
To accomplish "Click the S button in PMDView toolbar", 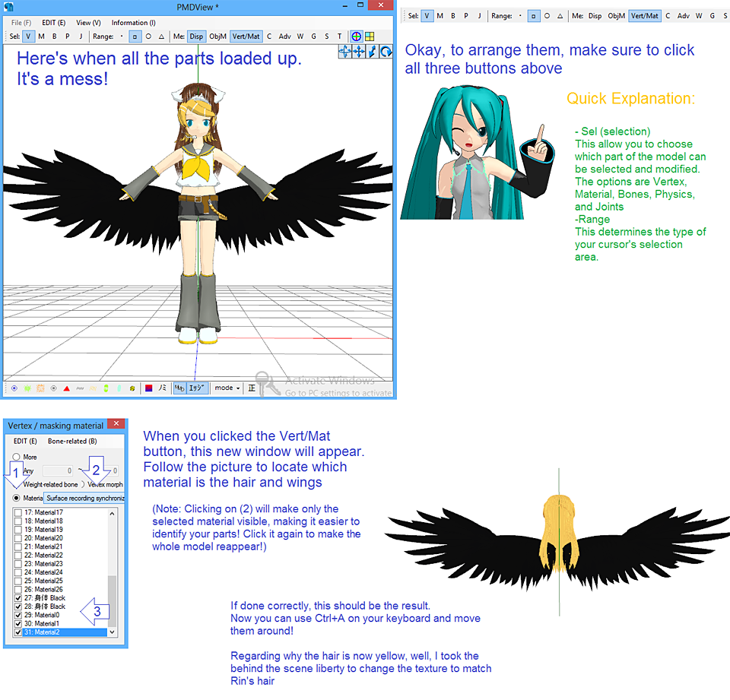I will [x=326, y=36].
